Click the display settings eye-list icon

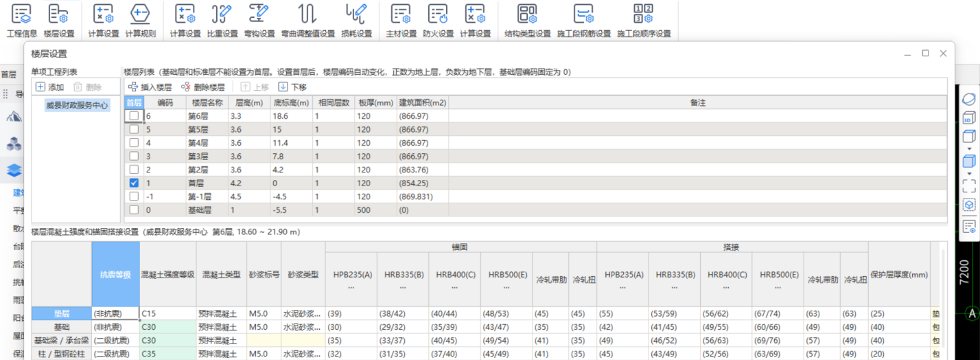(969, 227)
